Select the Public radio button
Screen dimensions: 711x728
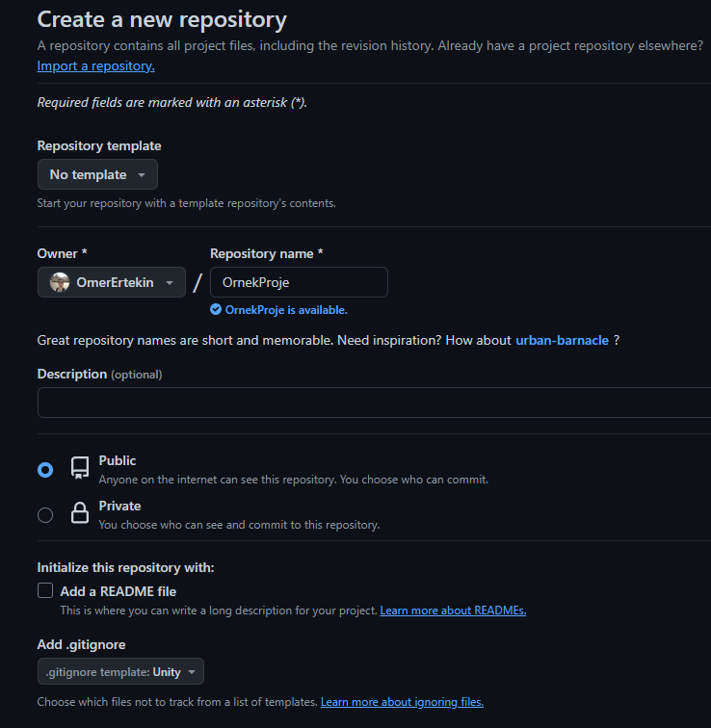click(45, 470)
